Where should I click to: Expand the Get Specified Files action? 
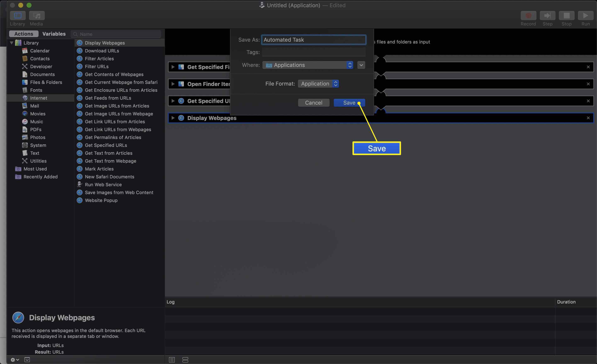(x=173, y=67)
